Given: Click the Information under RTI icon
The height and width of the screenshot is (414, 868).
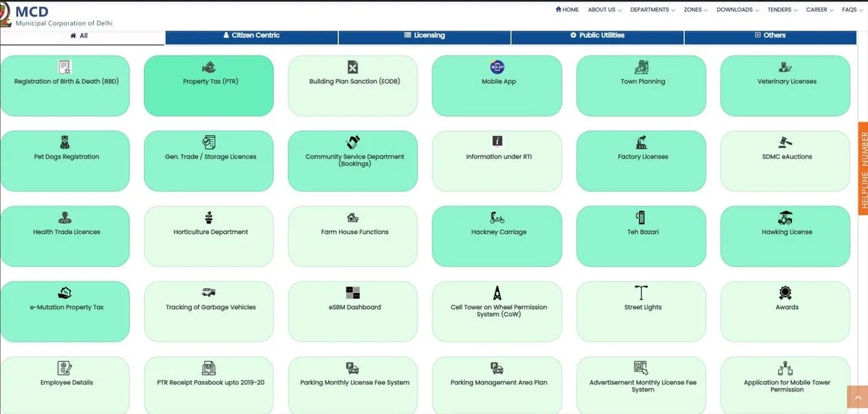Looking at the screenshot, I should tap(498, 142).
